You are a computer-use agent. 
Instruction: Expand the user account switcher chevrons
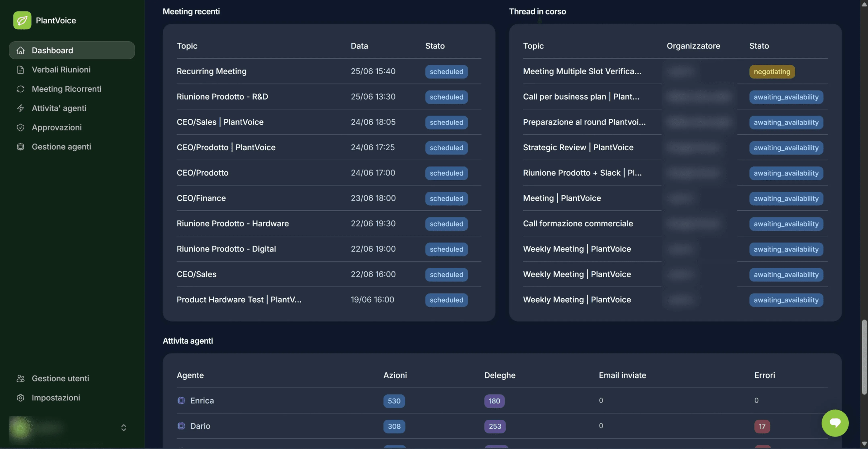(x=124, y=427)
